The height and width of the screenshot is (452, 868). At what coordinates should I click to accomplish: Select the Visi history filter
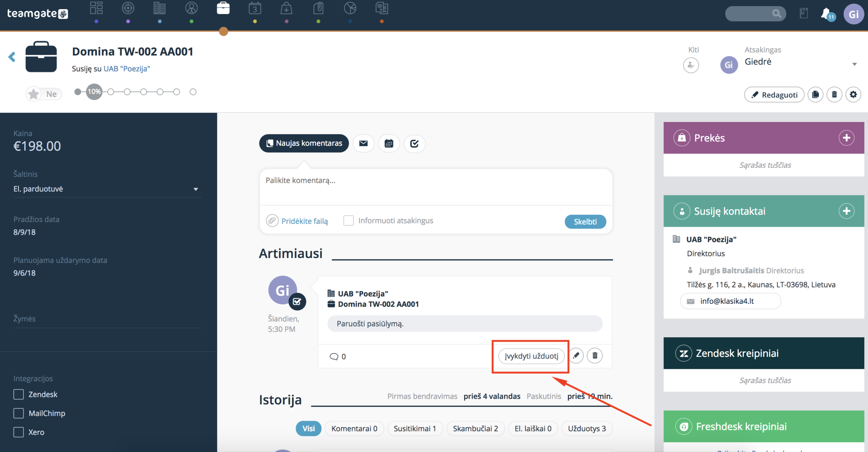click(308, 429)
